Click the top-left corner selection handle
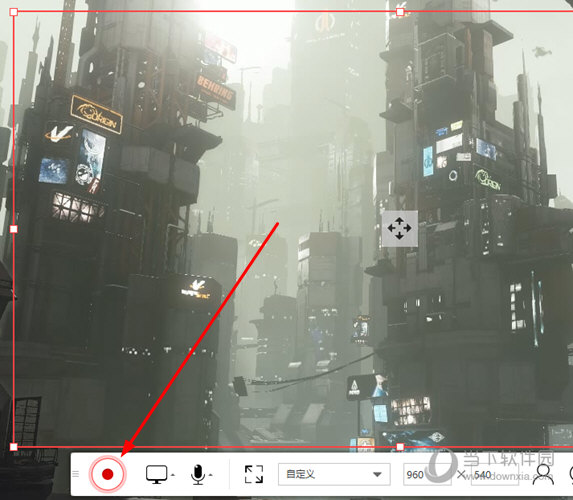The image size is (573, 500). pos(14,12)
